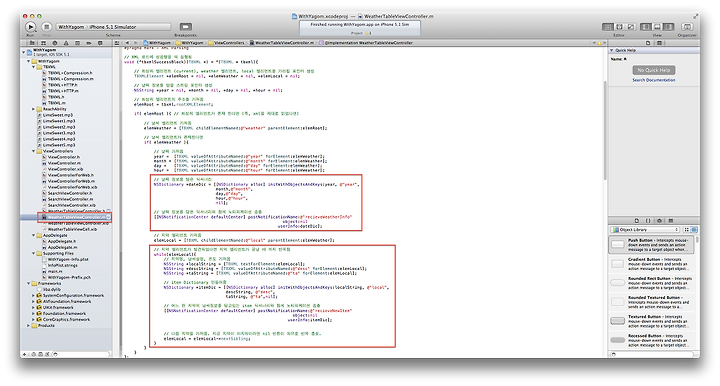
Task: Select CoreGraphics.framework item
Action: point(63,319)
